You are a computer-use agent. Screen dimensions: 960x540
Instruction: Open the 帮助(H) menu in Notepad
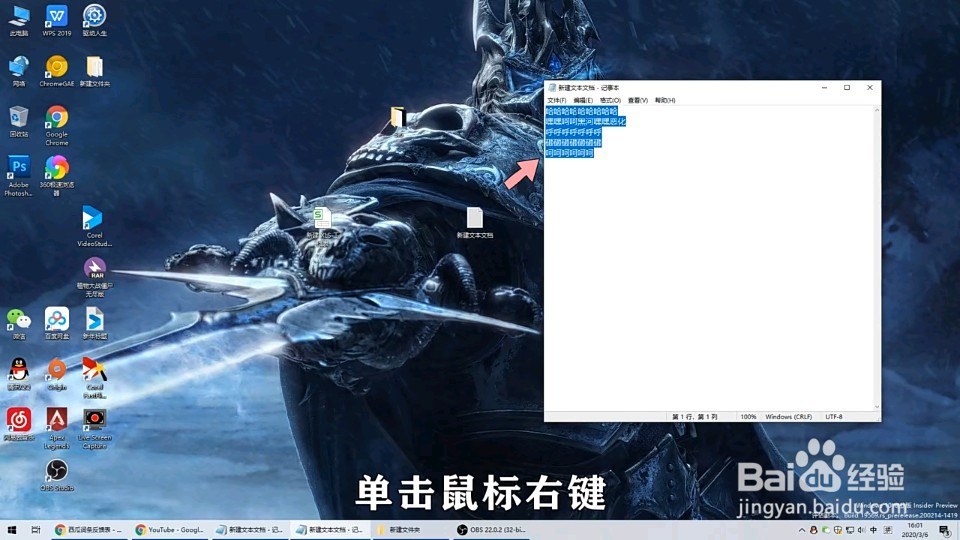[665, 100]
